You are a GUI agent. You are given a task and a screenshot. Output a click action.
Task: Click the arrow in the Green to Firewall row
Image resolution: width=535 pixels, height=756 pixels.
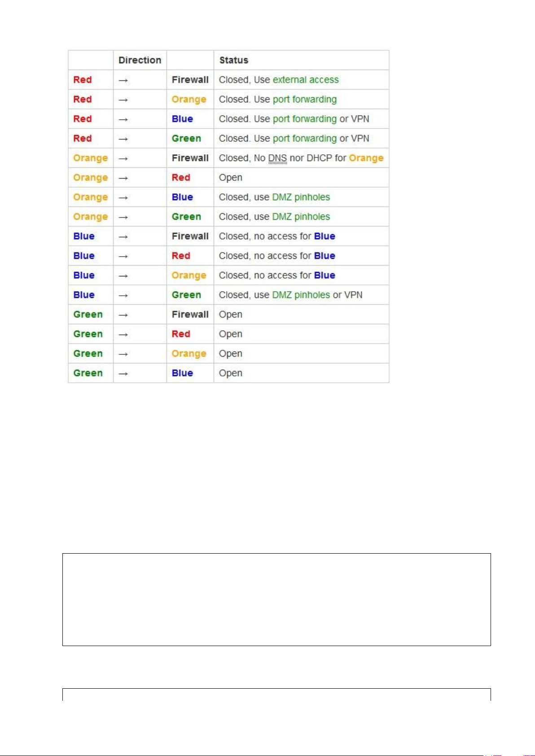pyautogui.click(x=123, y=315)
